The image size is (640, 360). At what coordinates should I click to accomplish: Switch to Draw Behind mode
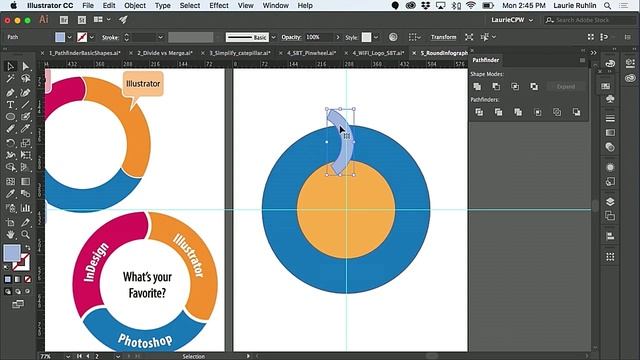(18, 291)
